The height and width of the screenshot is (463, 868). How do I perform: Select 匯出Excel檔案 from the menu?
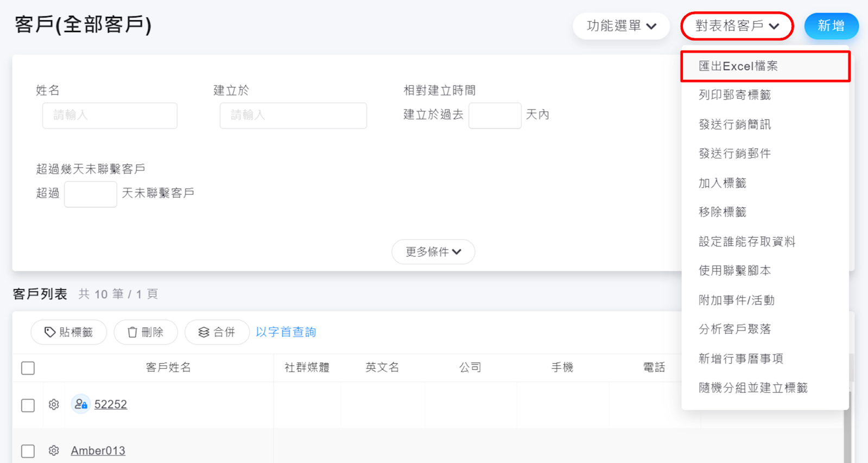tap(738, 66)
